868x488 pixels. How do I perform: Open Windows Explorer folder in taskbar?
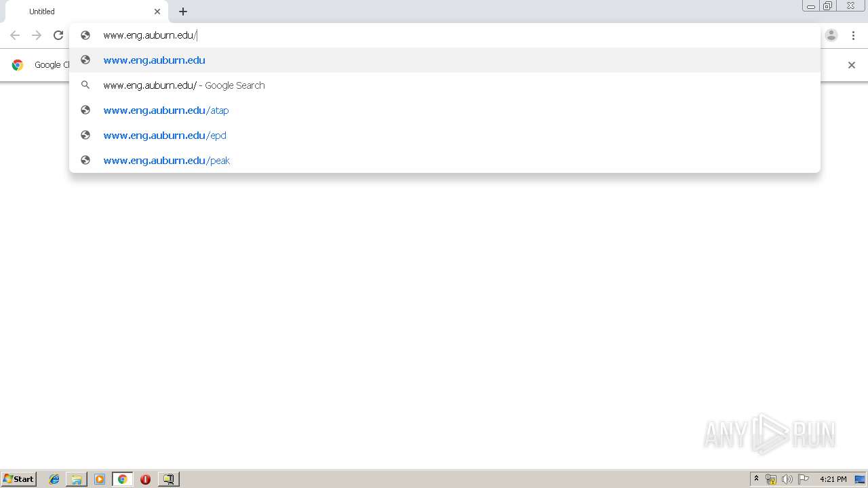click(77, 479)
